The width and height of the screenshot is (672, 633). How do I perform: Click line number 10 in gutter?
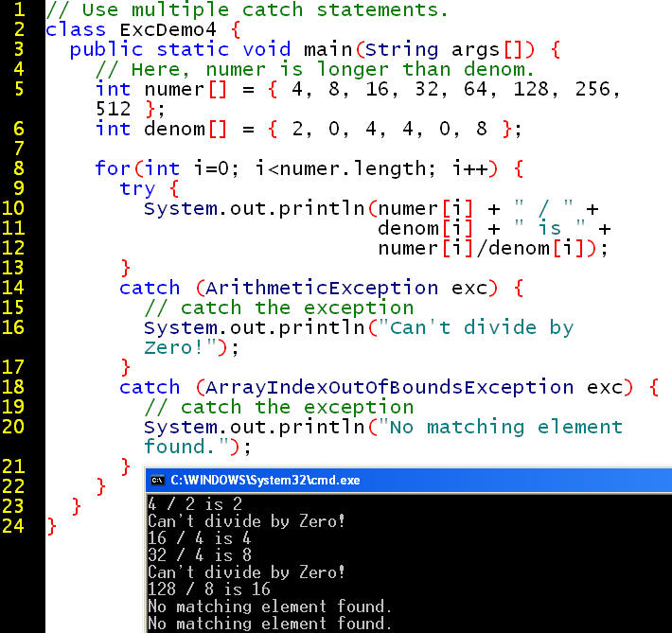(13, 208)
